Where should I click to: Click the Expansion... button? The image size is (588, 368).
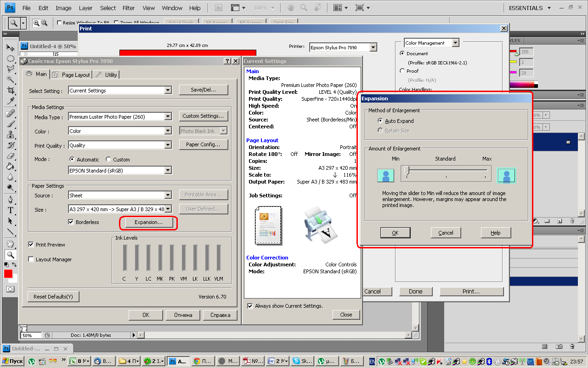click(x=148, y=223)
